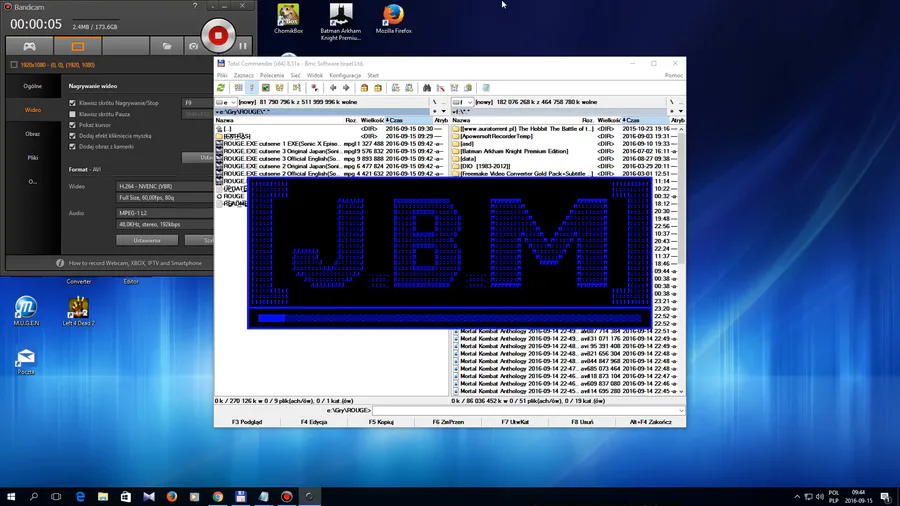Image resolution: width=900 pixels, height=506 pixels.
Task: Click F8 Usuń button
Action: tap(582, 422)
